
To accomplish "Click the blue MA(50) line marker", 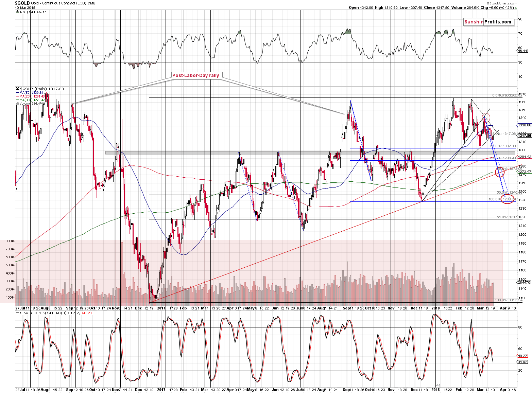I will [x=17, y=93].
